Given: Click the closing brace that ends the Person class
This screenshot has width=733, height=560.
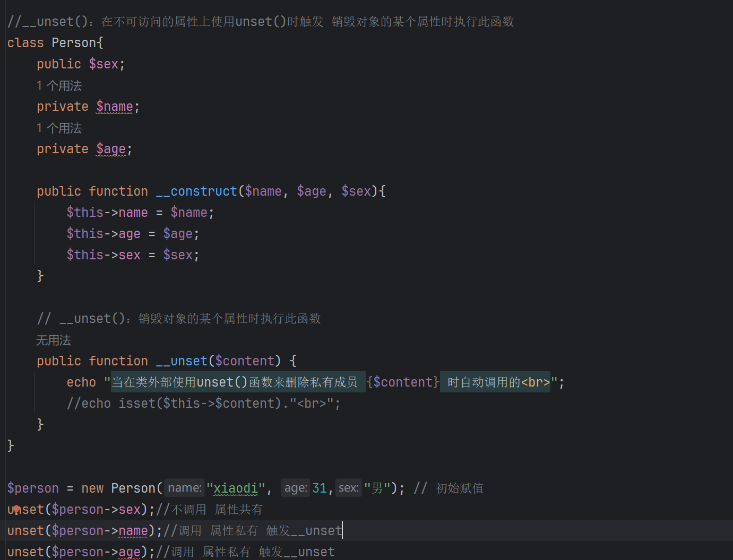Looking at the screenshot, I should (x=10, y=446).
